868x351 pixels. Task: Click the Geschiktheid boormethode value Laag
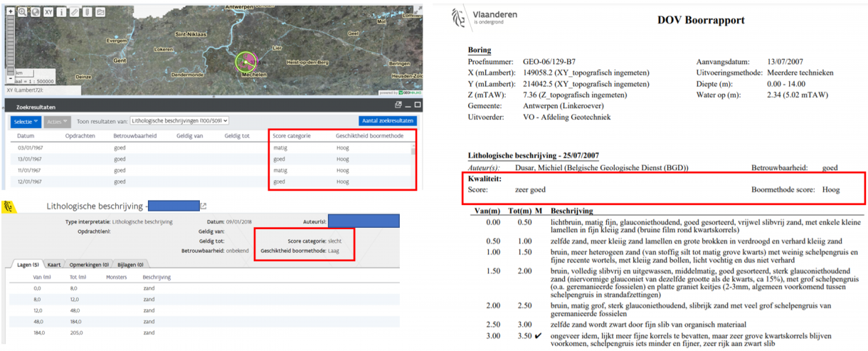pos(334,251)
